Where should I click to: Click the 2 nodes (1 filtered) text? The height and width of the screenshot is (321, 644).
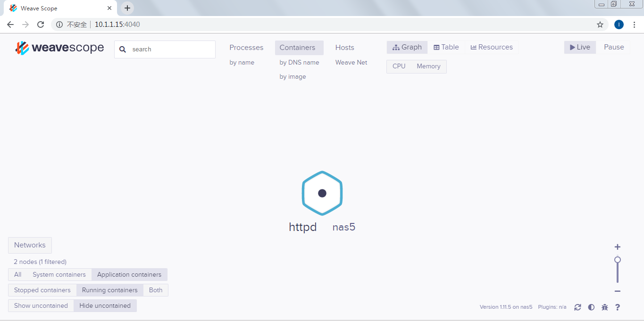[40, 262]
